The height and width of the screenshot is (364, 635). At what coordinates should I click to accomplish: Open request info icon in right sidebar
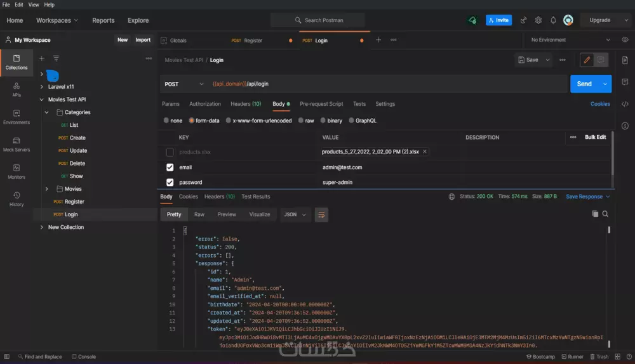[x=625, y=126]
